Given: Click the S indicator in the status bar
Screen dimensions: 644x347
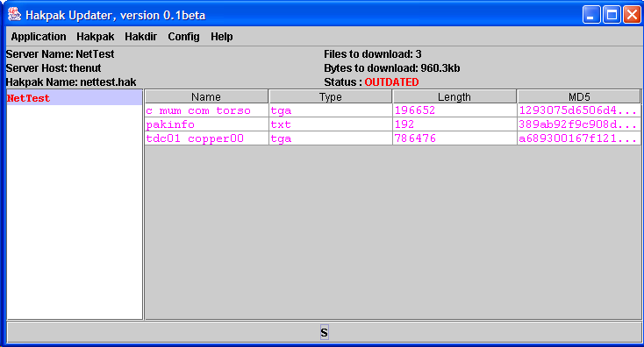Looking at the screenshot, I should [x=324, y=332].
